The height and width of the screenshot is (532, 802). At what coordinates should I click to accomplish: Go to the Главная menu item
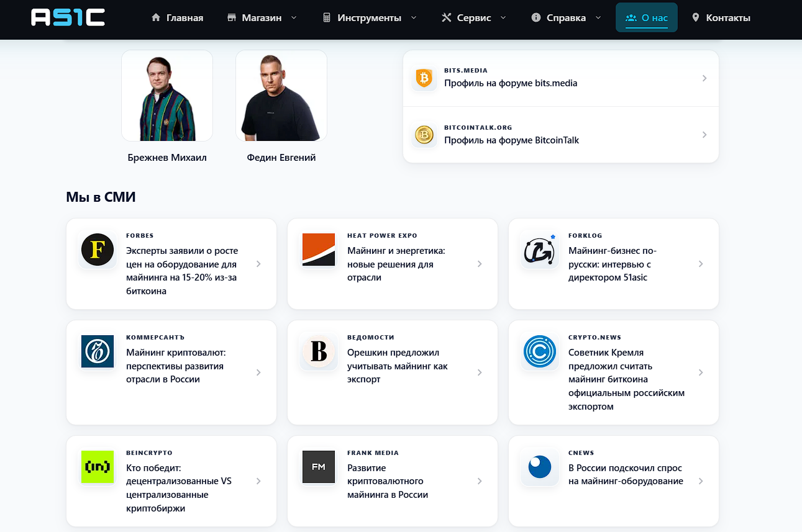pyautogui.click(x=178, y=17)
